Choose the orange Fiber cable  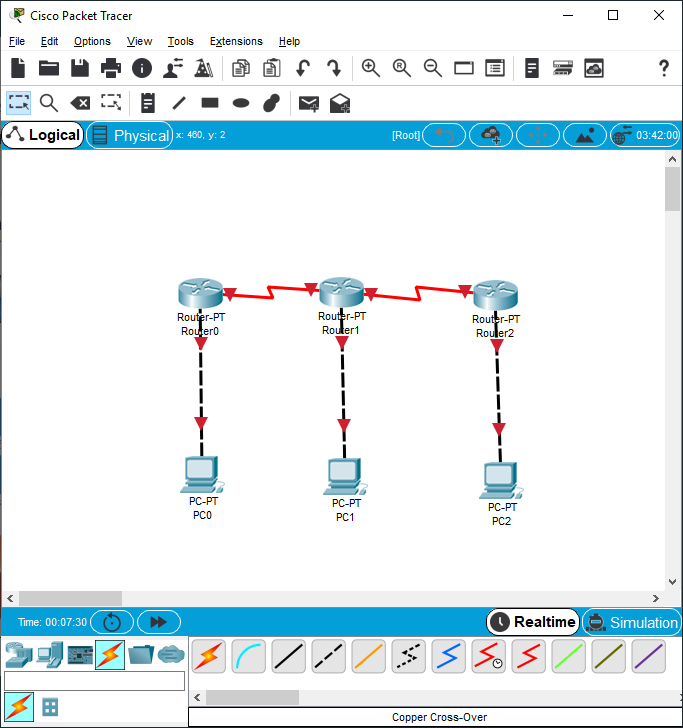[369, 656]
